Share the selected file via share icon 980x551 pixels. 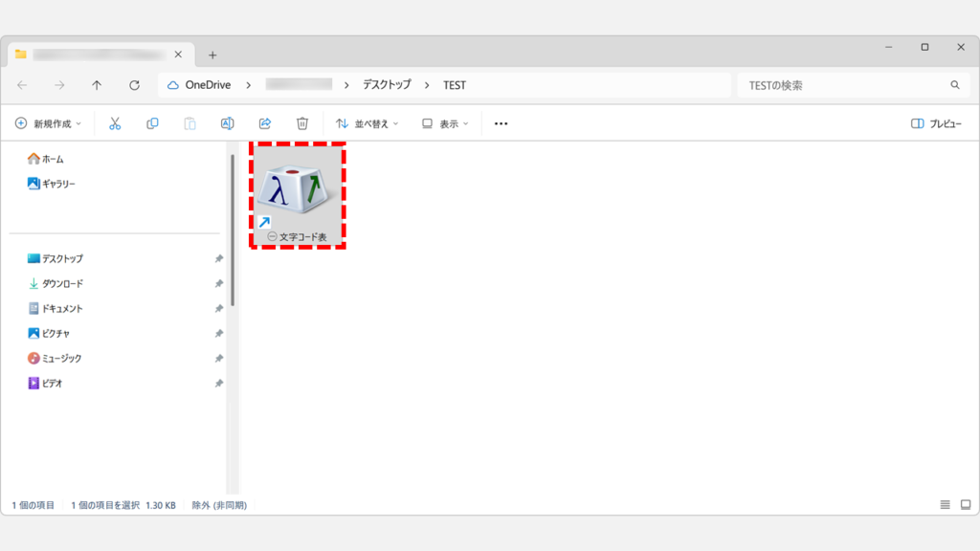click(x=263, y=122)
